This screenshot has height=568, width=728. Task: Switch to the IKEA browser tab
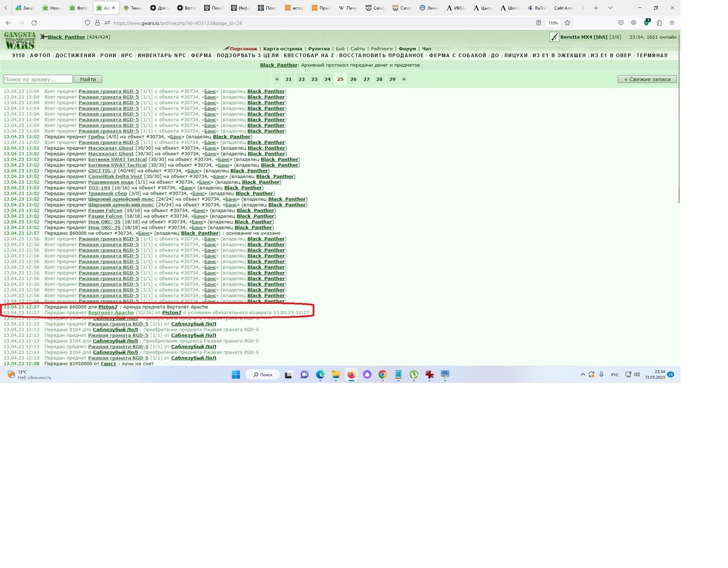pyautogui.click(x=456, y=8)
